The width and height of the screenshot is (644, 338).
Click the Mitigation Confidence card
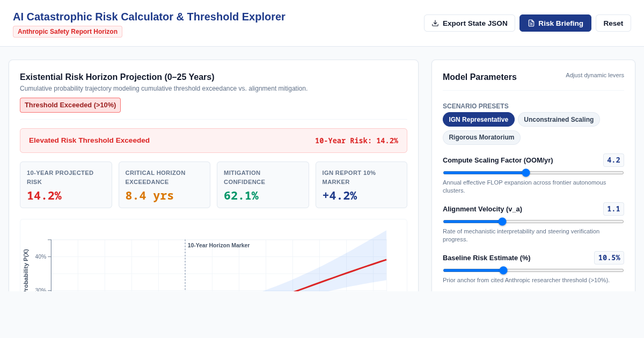263,185
